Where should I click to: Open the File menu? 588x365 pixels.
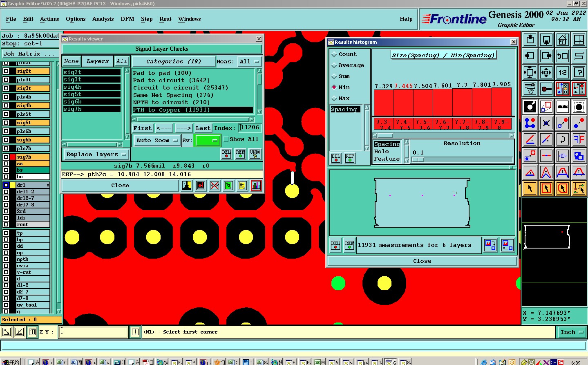[x=11, y=19]
